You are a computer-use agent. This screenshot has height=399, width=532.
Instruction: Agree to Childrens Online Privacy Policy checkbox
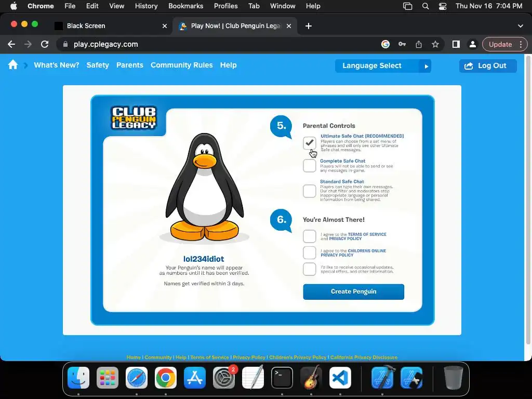pyautogui.click(x=310, y=253)
